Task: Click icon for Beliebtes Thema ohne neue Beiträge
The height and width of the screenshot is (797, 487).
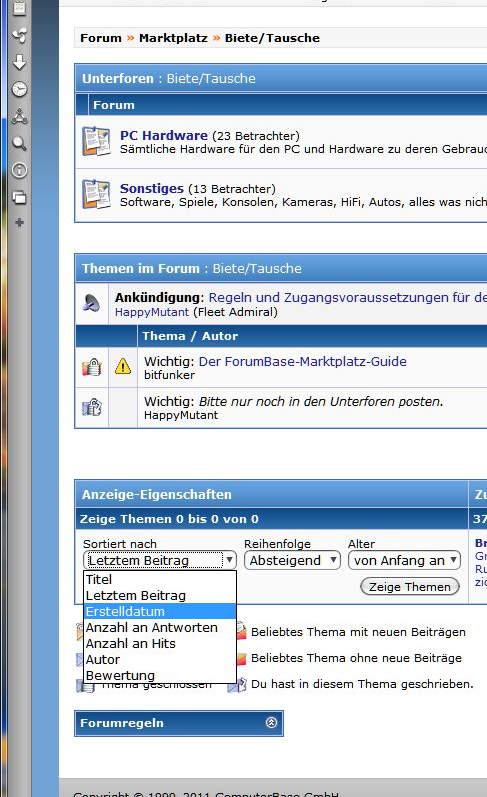Action: tap(241, 658)
